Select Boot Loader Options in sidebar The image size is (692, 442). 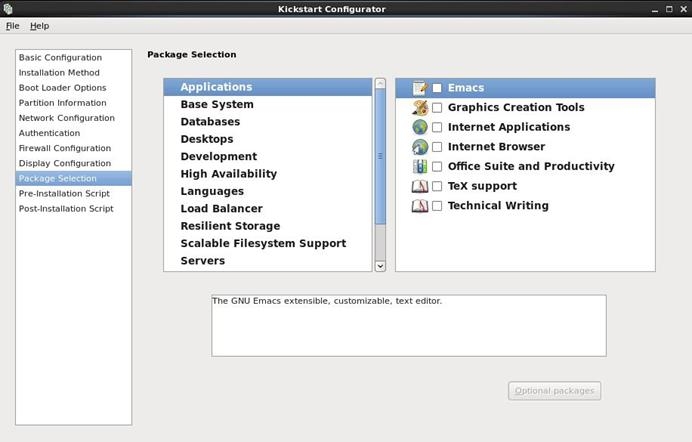pos(73,88)
